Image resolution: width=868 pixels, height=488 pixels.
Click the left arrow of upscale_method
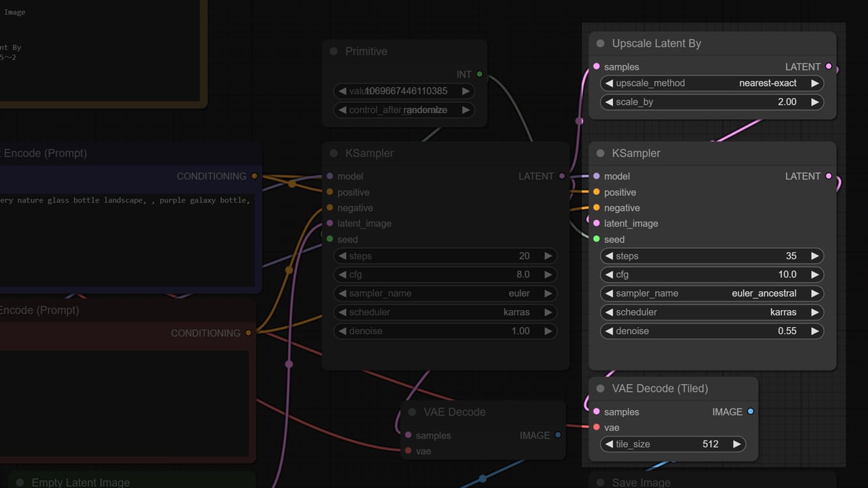609,83
